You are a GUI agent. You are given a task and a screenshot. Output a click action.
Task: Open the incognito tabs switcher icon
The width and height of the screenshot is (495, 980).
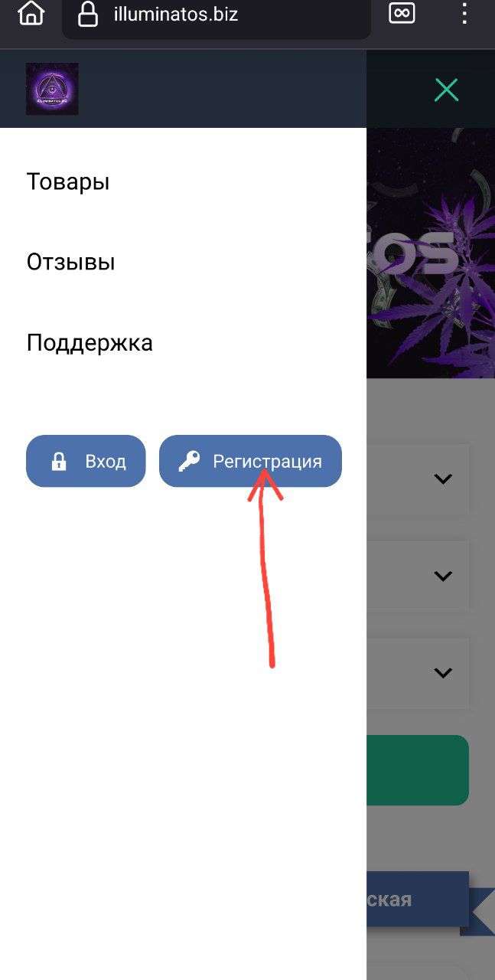coord(402,13)
